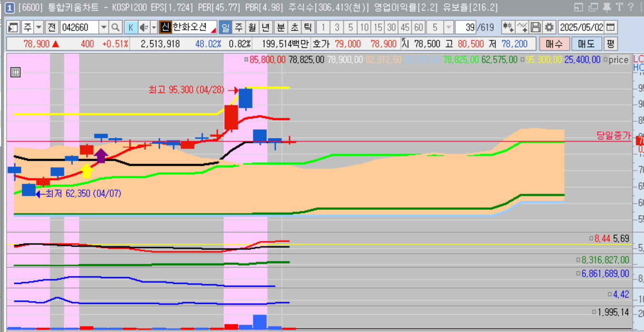Click the 매수 buy button
Image resolution: width=644 pixels, height=332 pixels.
554,44
